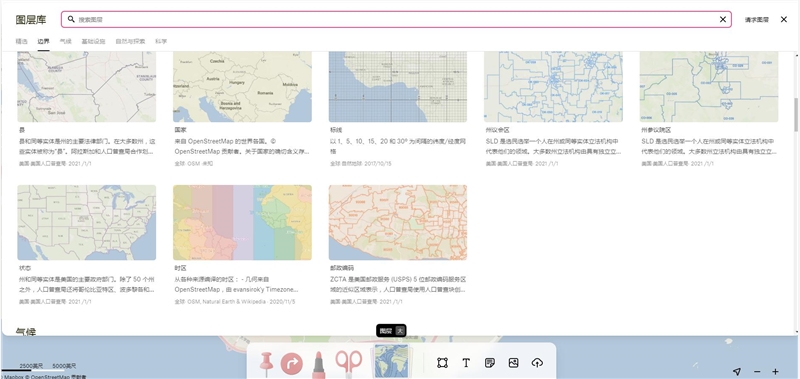Click the library's vertical scrollbar
This screenshot has width=800, height=379.
(795, 114)
